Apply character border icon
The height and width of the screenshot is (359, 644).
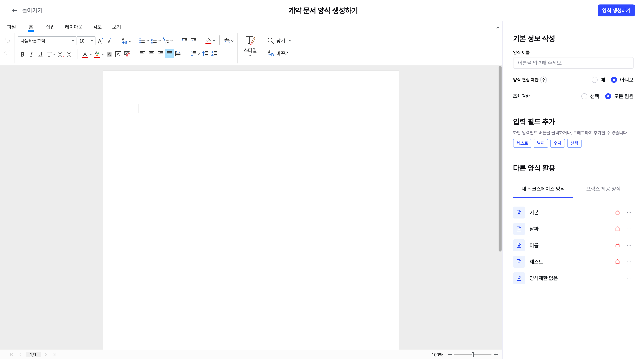click(118, 54)
